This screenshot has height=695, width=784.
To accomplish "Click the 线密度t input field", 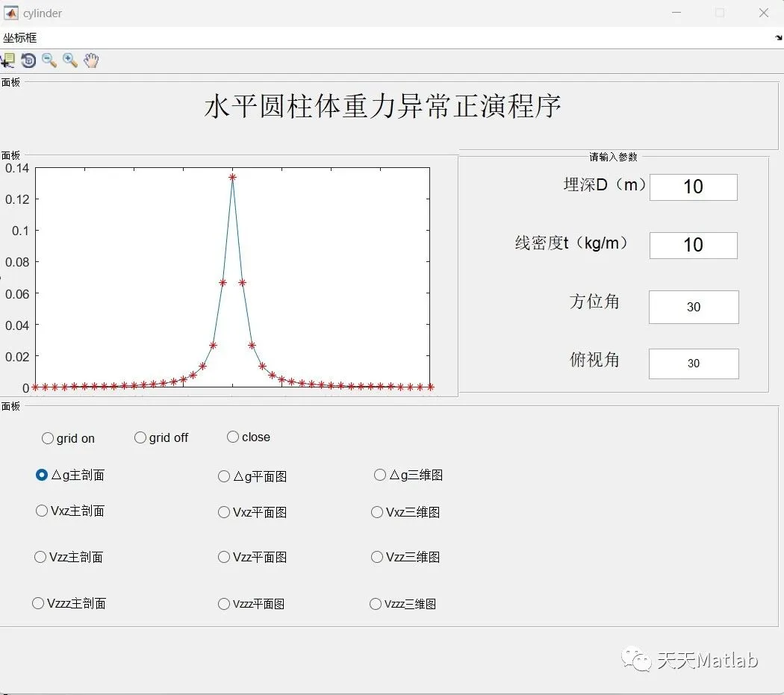I will pos(694,246).
